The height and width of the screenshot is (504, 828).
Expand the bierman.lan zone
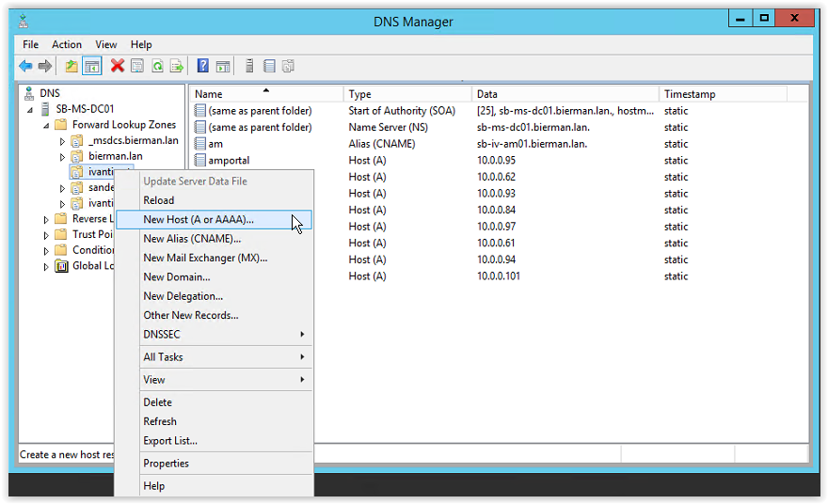(x=62, y=157)
